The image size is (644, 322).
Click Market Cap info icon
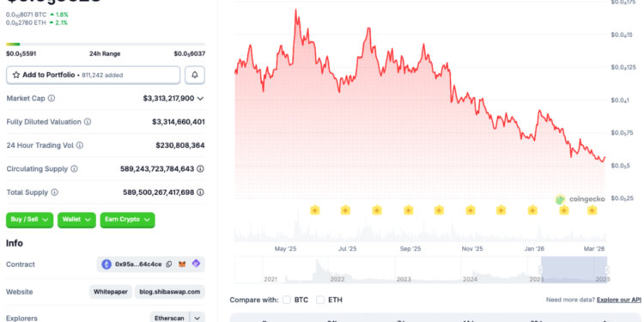pos(52,98)
